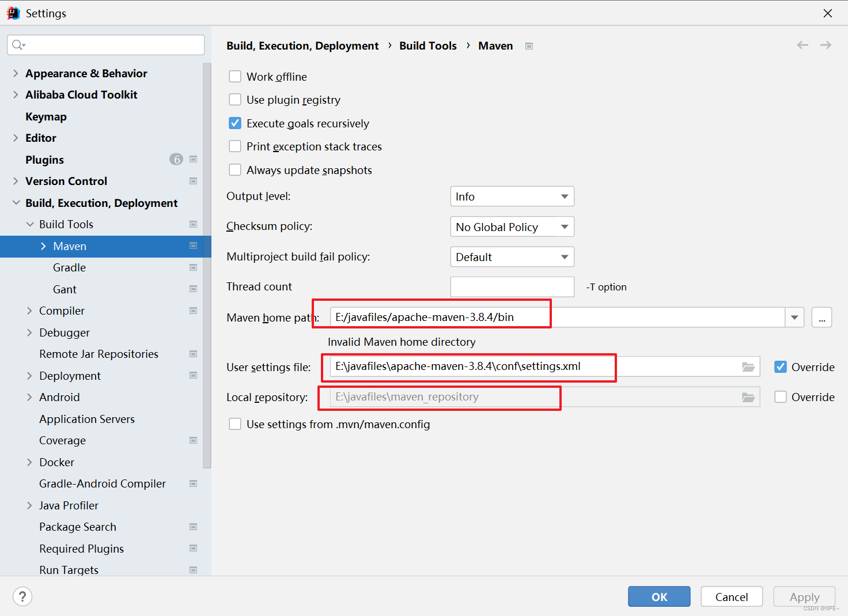Click the User settings file path field
848x616 pixels.
[x=545, y=367]
